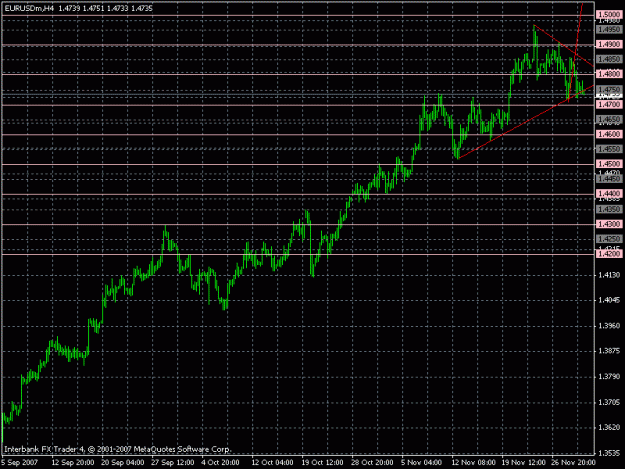Select the 1.4600 pink price label
625x469 pixels.
[x=609, y=134]
